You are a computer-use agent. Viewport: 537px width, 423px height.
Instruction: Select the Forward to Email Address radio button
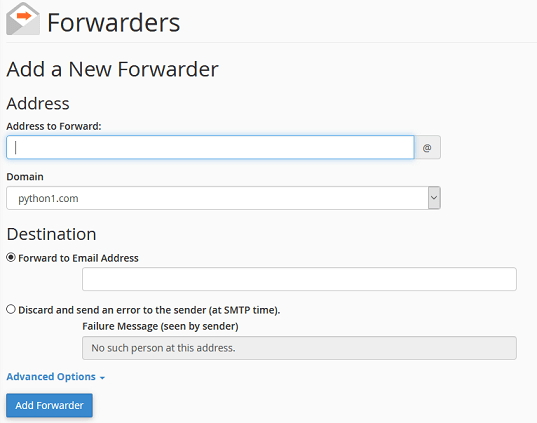(11, 257)
